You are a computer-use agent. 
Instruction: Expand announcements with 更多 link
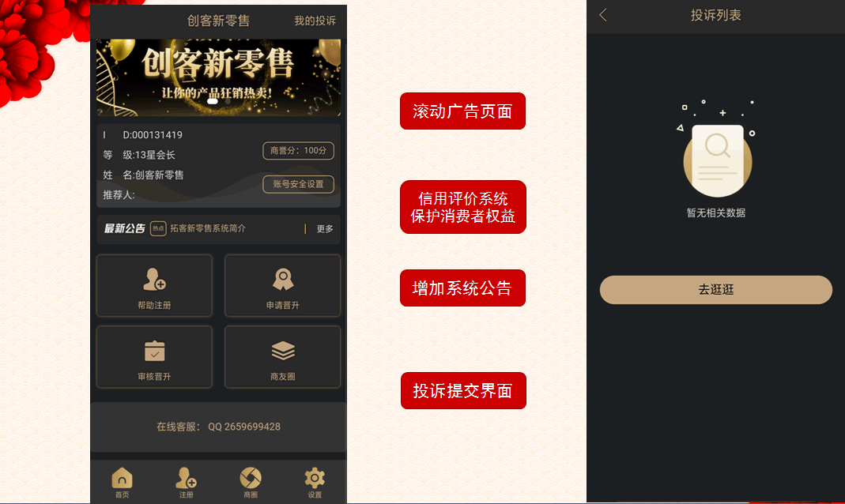(x=325, y=229)
